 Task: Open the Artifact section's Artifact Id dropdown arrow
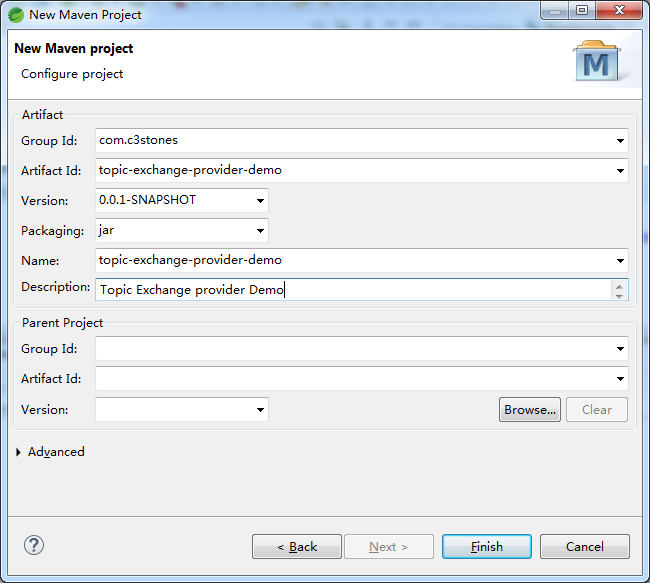pos(620,170)
